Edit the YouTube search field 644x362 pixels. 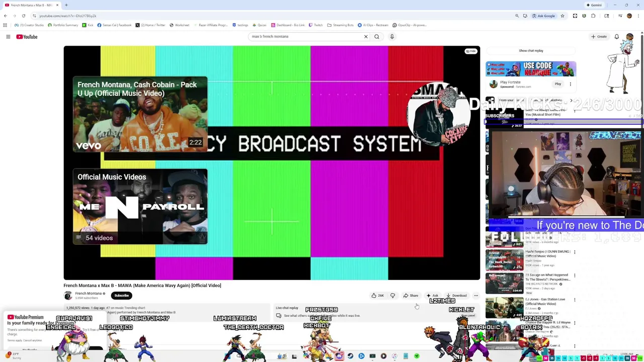tap(306, 37)
